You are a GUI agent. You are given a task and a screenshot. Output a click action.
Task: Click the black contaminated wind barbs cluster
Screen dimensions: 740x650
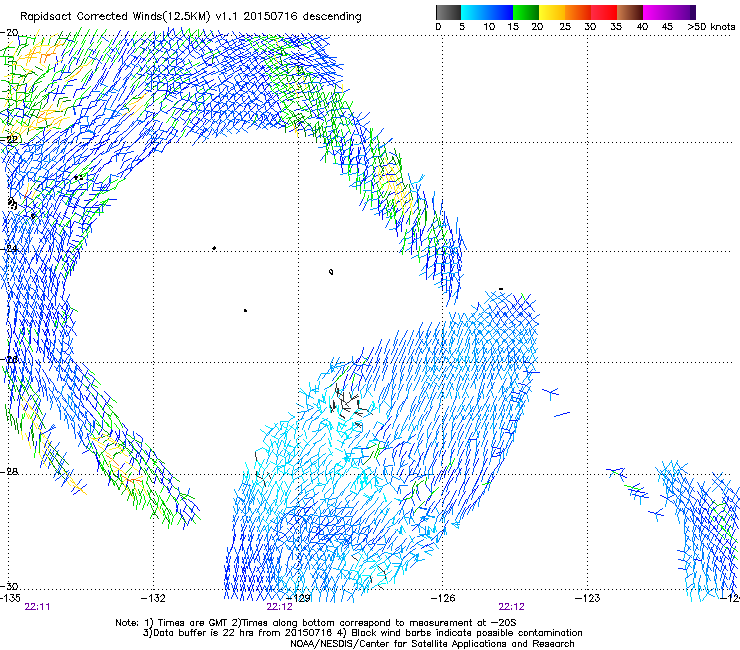click(x=349, y=403)
